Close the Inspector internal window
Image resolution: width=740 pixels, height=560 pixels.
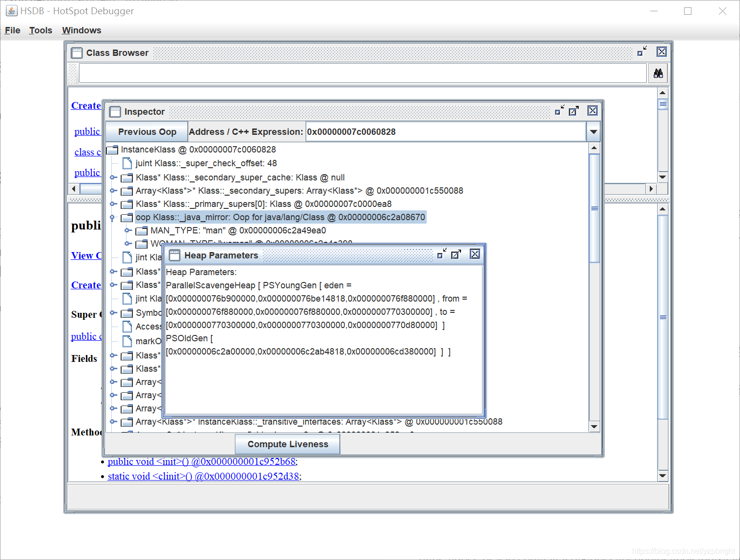592,111
